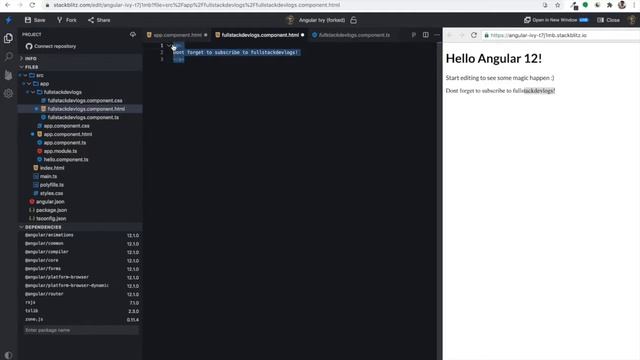Switch to app.component.html editor tab
640x360 pixels.
[x=177, y=35]
